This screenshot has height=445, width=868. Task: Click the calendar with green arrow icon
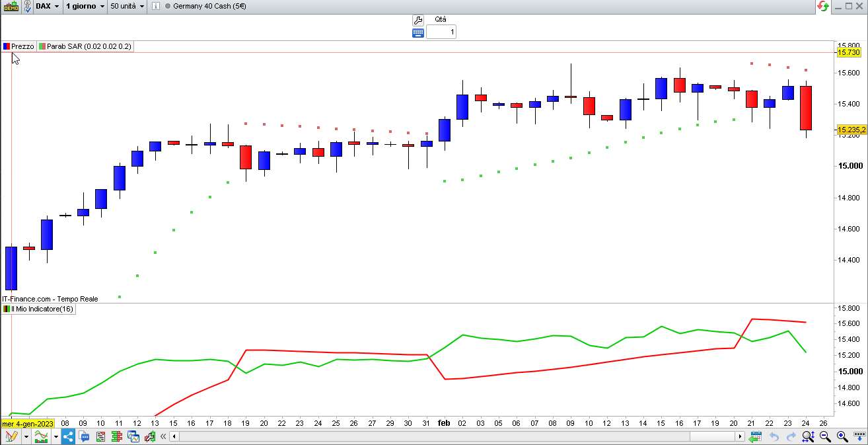[756, 436]
